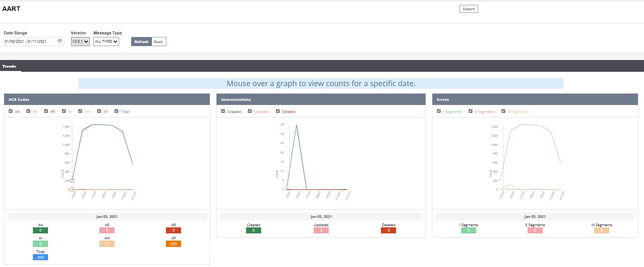Click the AART page title
Screen dimensions: 644x267
point(11,9)
